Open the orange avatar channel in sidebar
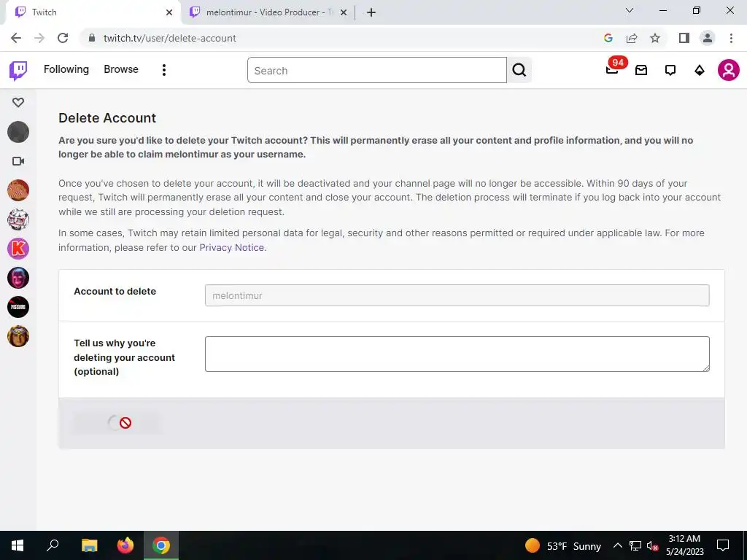This screenshot has width=747, height=560. [x=18, y=190]
